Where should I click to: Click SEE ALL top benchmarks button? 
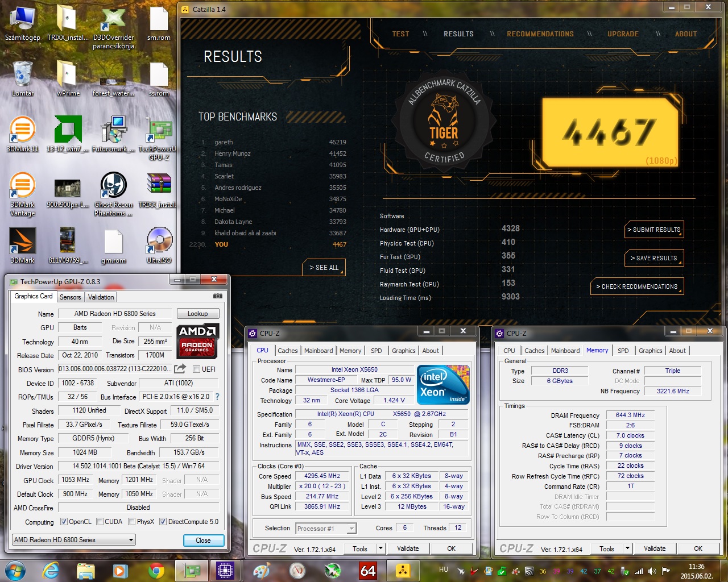coord(324,268)
